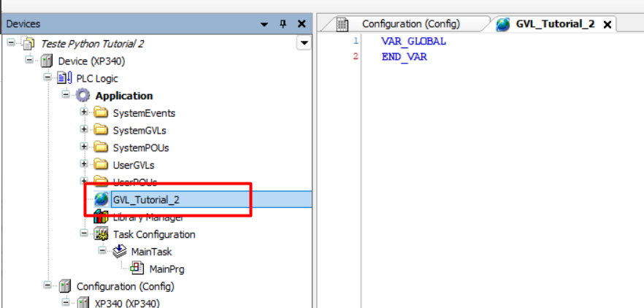This screenshot has height=308, width=644.
Task: Select the UserGVLs folder
Action: click(x=133, y=165)
